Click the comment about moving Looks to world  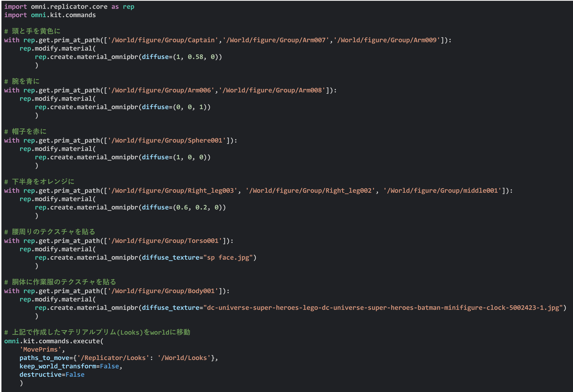coord(97,333)
